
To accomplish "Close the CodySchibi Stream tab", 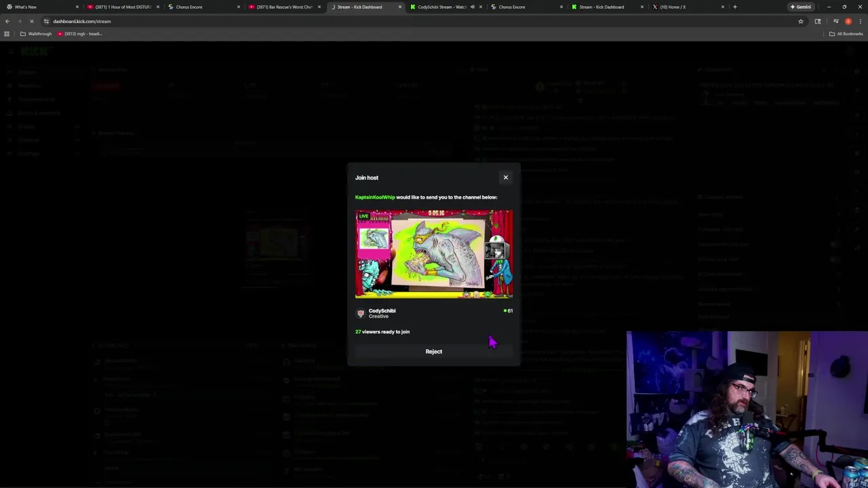I will click(x=481, y=7).
